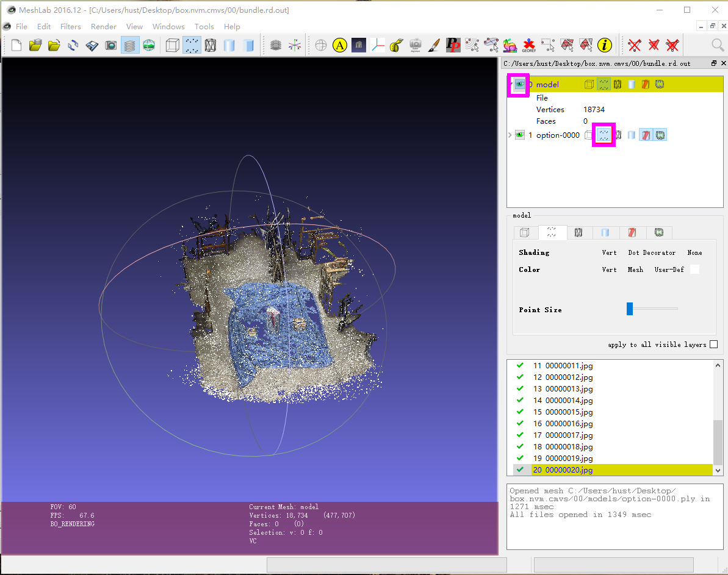Viewport: 728px width, 575px height.
Task: Activate the Z-painting brush tool
Action: pyautogui.click(x=434, y=45)
